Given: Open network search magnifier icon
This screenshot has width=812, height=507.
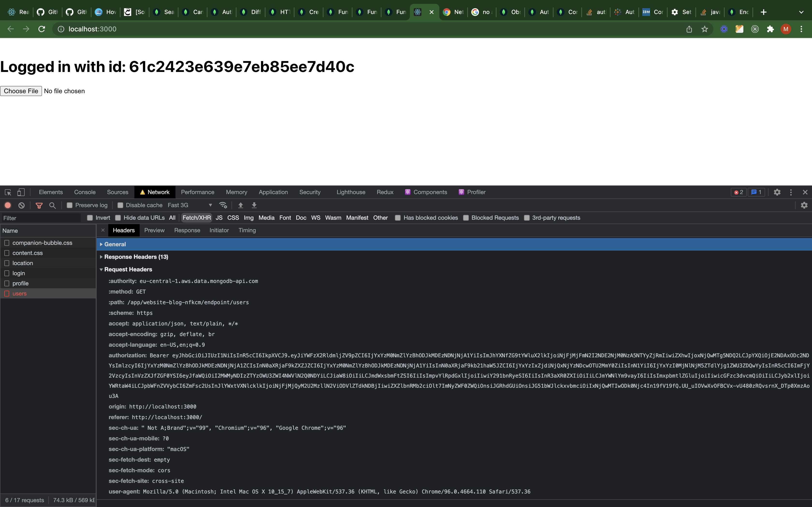Looking at the screenshot, I should point(52,205).
